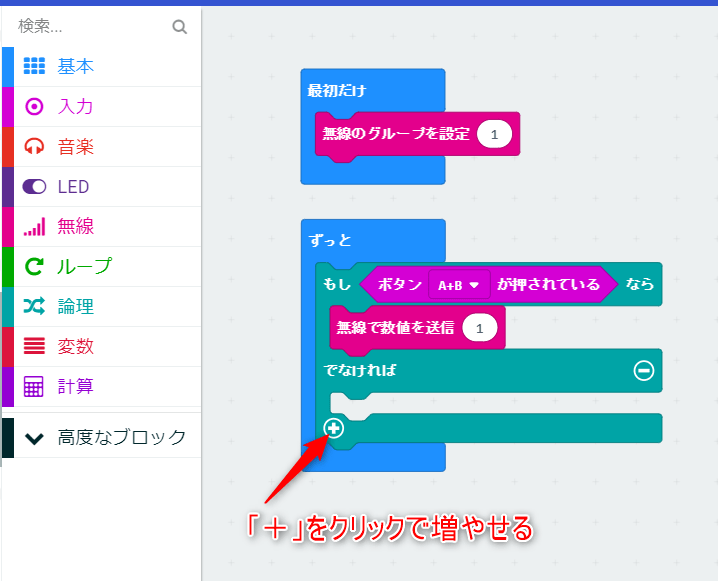Click the 基本 grid icon

(34, 66)
